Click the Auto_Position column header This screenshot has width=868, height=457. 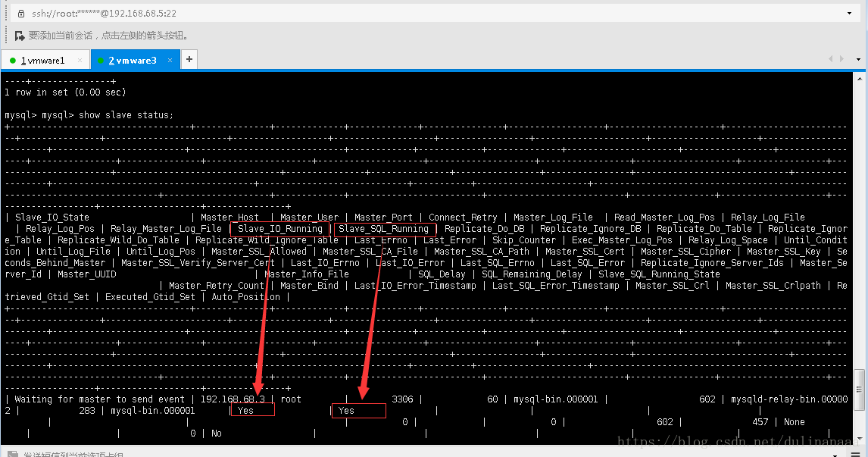246,297
